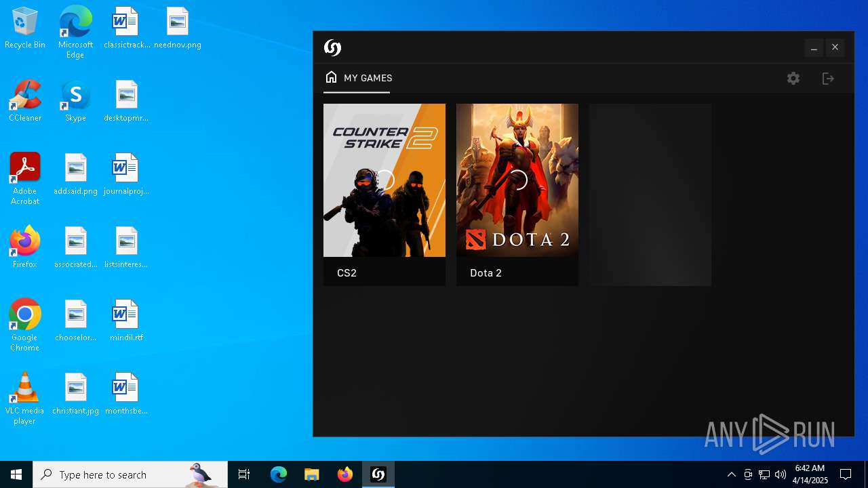Open File Explorer from taskbar
This screenshot has height=488, width=868.
[x=311, y=474]
